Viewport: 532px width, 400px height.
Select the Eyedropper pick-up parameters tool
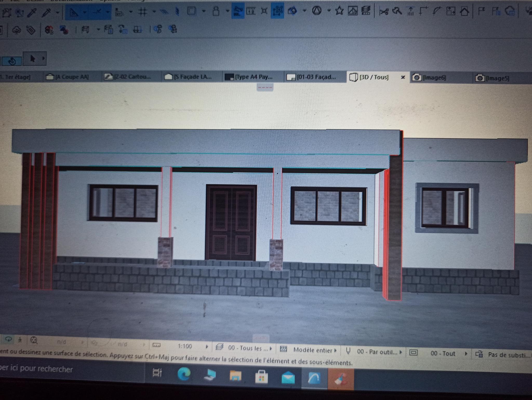[x=32, y=12]
